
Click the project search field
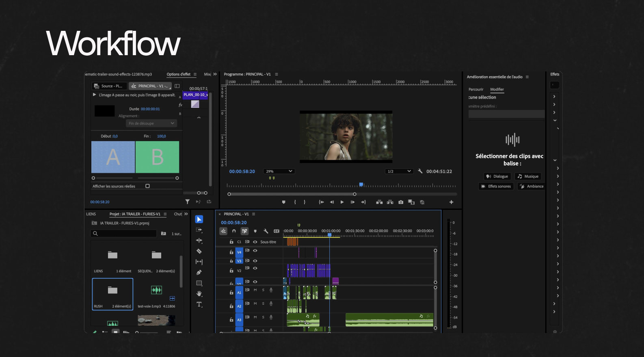[123, 234]
